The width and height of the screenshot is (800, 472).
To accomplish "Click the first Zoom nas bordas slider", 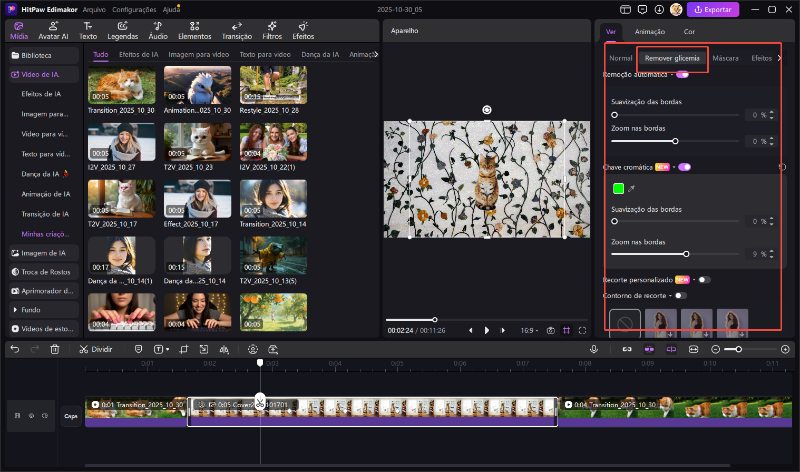I will click(x=675, y=141).
